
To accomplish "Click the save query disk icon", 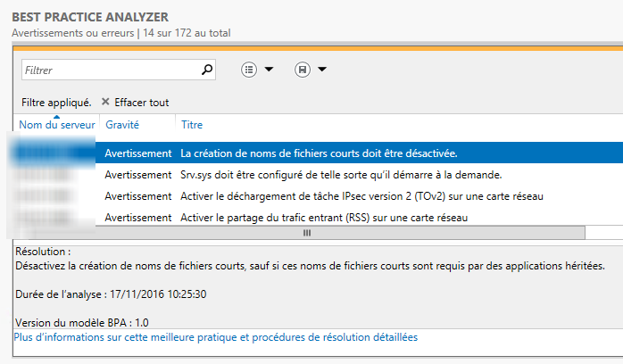I will (x=303, y=69).
